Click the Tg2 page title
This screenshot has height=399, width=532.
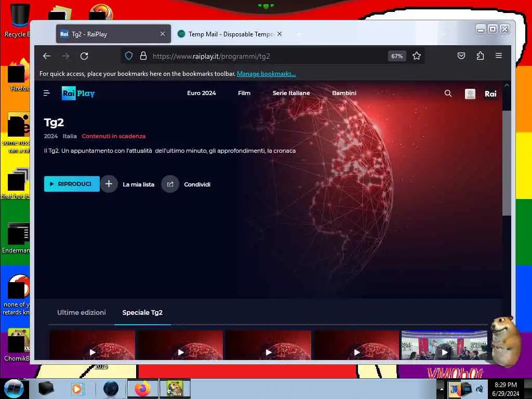point(54,122)
